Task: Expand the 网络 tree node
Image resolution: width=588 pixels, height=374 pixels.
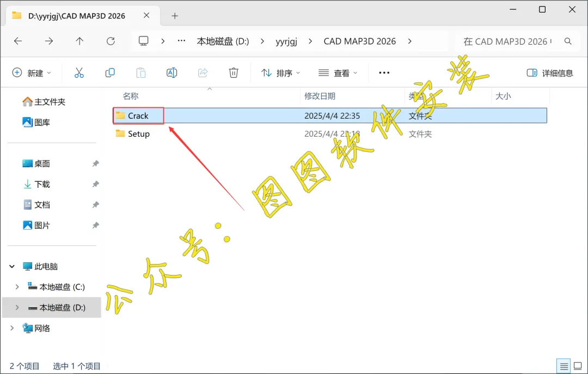Action: [12, 328]
